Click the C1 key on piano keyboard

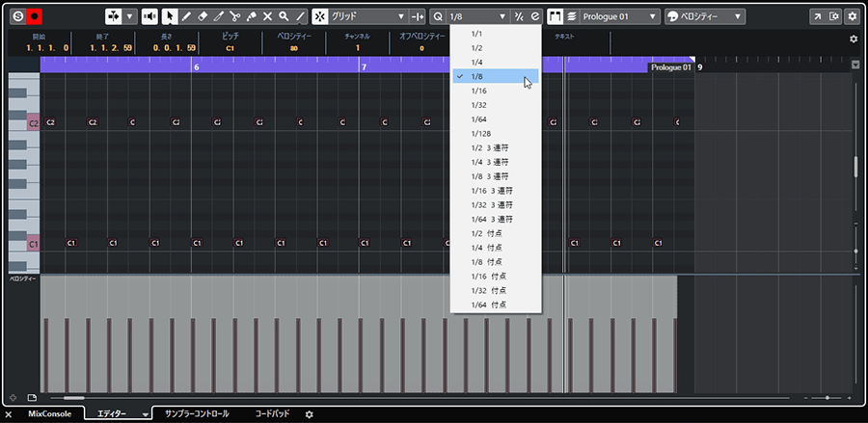point(32,244)
